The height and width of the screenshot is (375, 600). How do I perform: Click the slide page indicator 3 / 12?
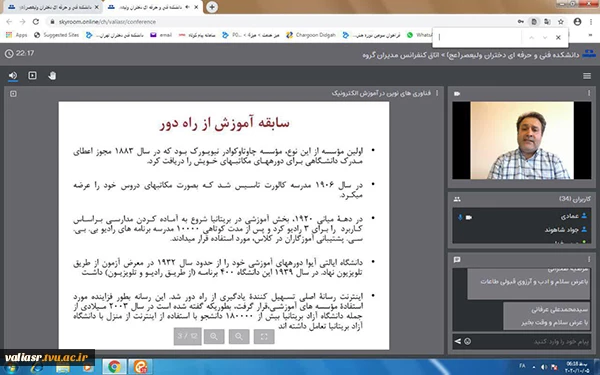point(188,336)
